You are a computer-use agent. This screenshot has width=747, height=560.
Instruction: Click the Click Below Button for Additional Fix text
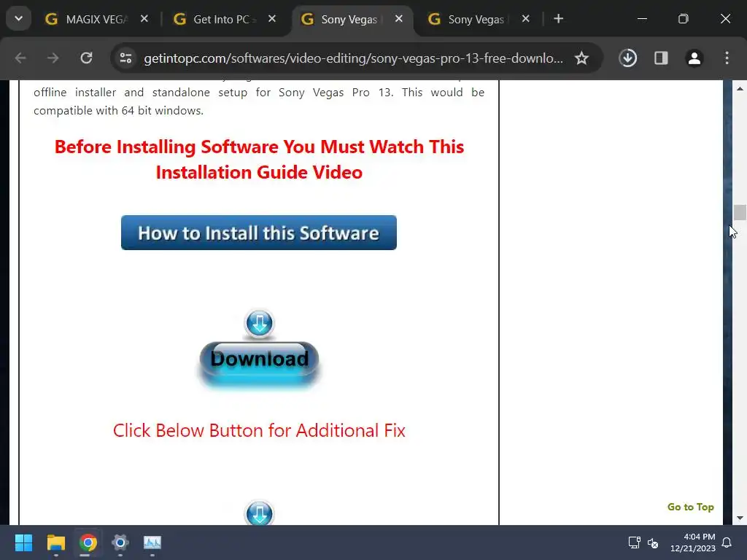click(x=259, y=430)
